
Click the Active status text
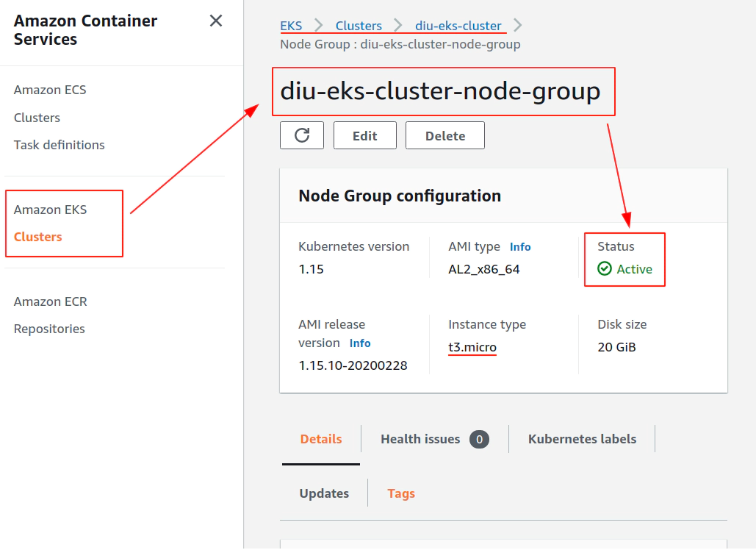pos(635,269)
